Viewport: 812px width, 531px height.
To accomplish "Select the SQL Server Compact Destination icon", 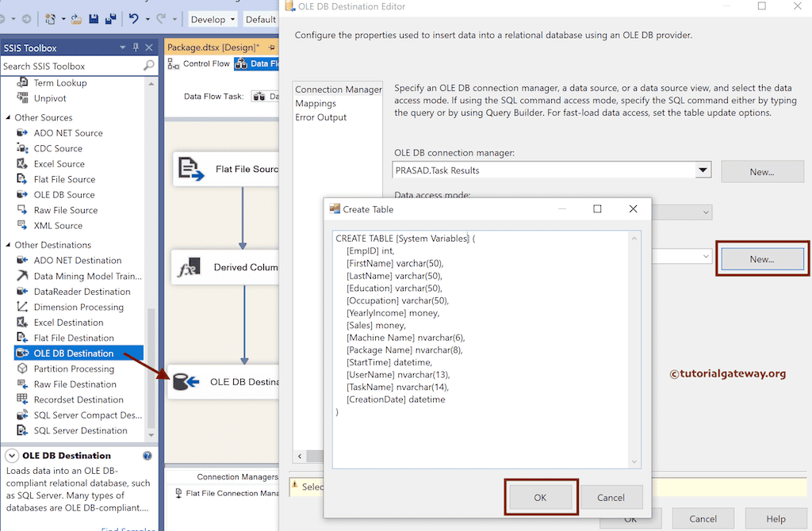I will (x=22, y=414).
